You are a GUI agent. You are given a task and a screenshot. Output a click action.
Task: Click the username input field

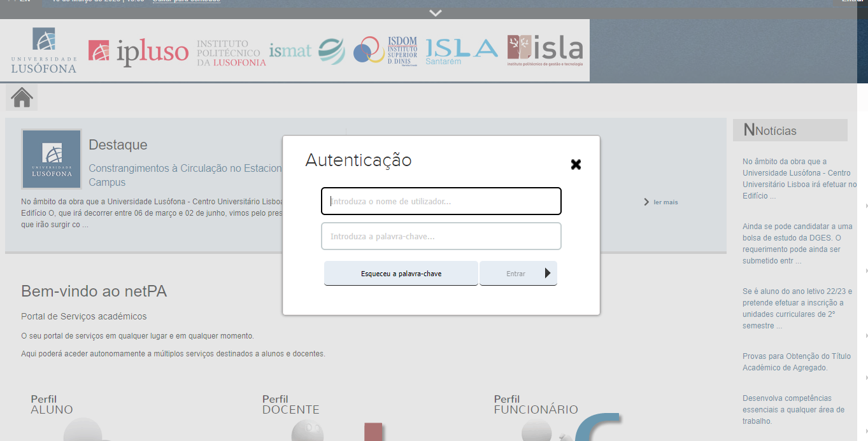click(441, 200)
